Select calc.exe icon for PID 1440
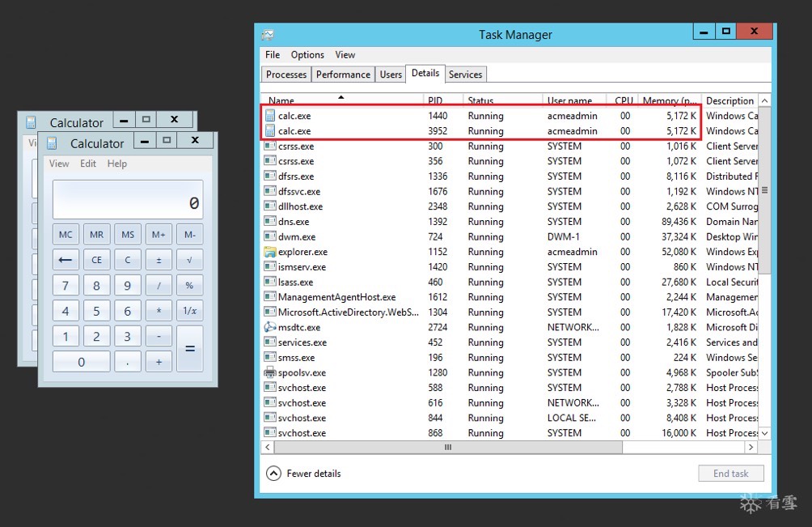Screen dimensions: 812x527 pyautogui.click(x=270, y=116)
